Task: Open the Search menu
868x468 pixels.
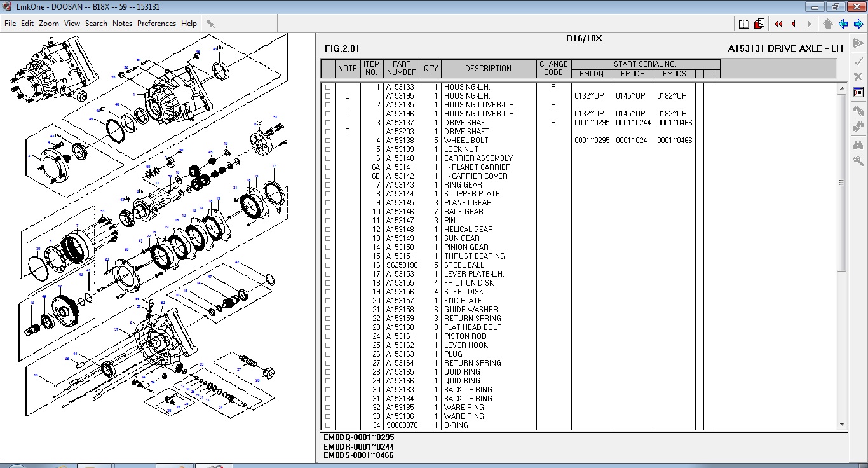Action: click(x=96, y=24)
